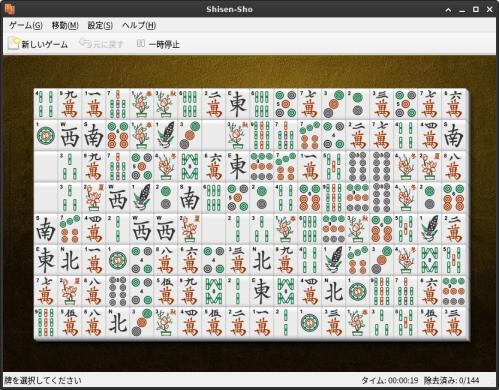Viewport: 499px width, 390px height.
Task: Choose the 三萬 tile in top row
Action: [x=382, y=104]
